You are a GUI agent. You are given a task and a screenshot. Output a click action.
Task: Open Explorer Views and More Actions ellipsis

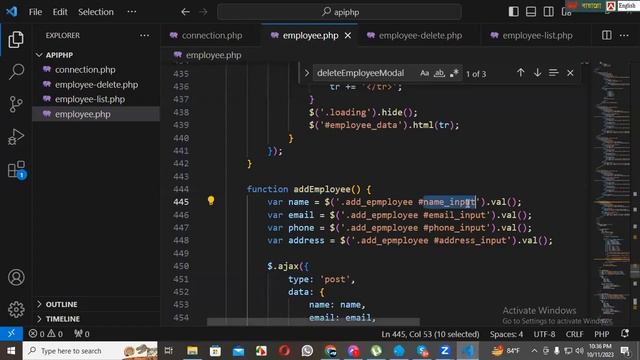144,36
